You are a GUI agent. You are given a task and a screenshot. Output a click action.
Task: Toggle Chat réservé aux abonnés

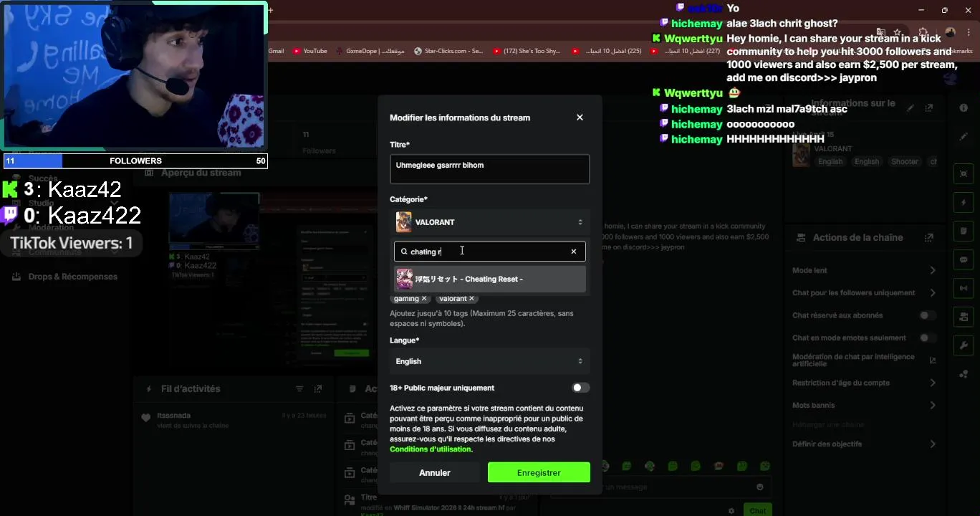click(928, 315)
